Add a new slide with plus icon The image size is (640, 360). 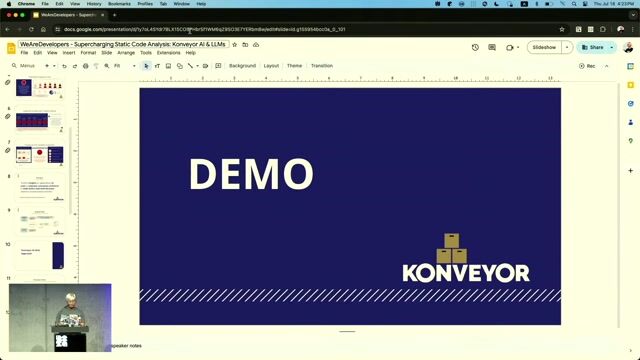pyautogui.click(x=47, y=66)
